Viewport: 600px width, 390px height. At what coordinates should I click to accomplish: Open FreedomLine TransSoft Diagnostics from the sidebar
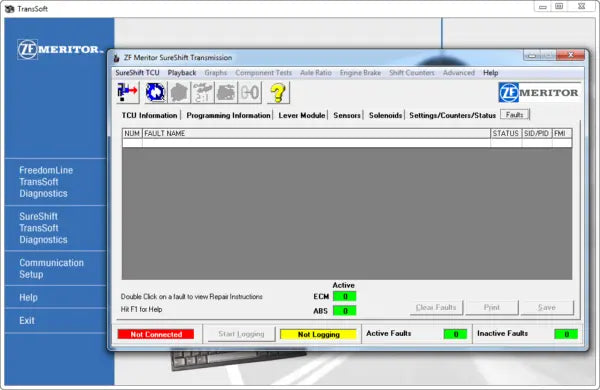tap(46, 182)
